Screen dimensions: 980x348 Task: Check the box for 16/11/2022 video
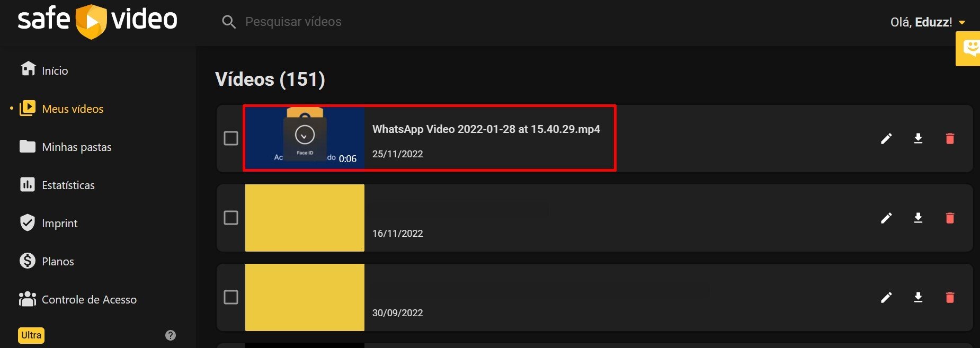pyautogui.click(x=231, y=218)
